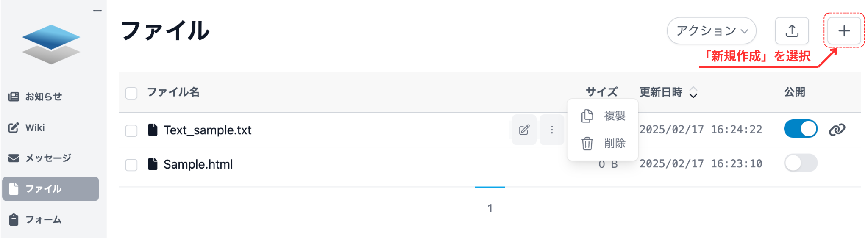Choose 削除 from the context menu

[604, 144]
